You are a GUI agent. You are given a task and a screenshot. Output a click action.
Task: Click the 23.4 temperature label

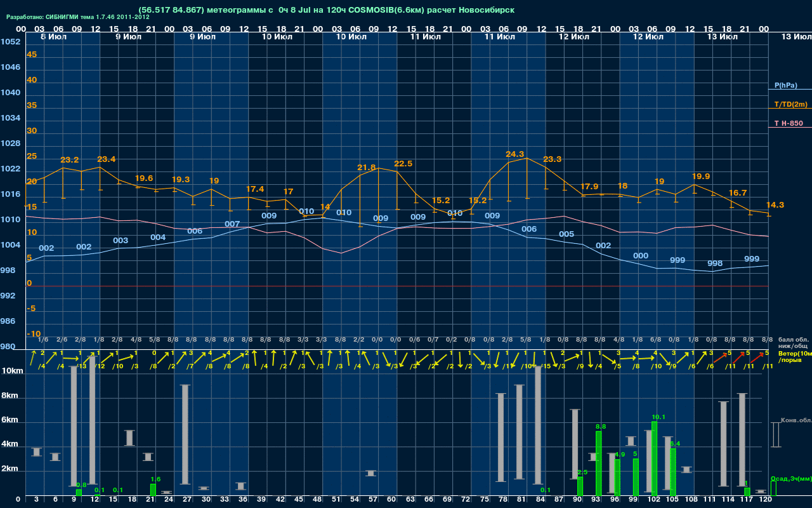(x=107, y=159)
